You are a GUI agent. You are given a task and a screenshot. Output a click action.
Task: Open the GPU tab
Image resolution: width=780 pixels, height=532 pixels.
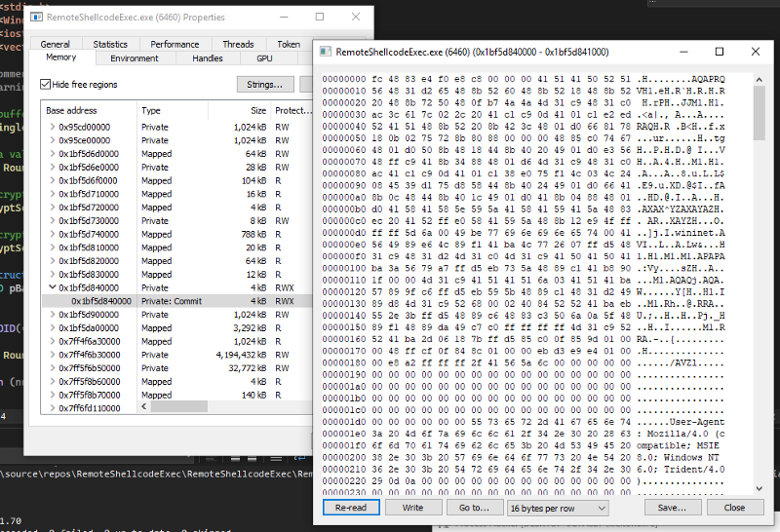coord(264,58)
